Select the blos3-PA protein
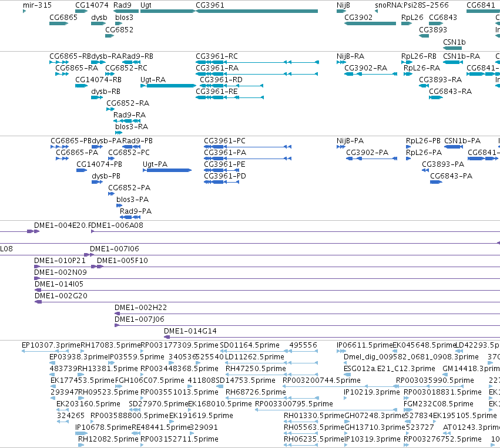Screen dimensions: 500x448 click(x=119, y=205)
